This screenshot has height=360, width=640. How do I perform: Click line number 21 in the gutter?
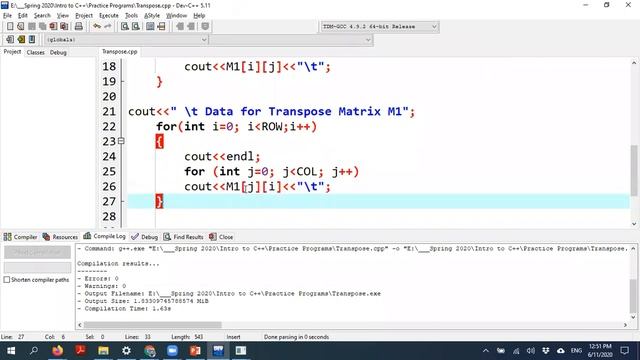tap(109, 111)
